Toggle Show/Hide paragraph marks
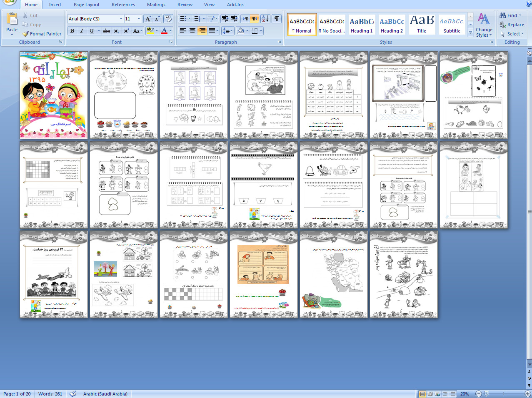 (x=276, y=19)
